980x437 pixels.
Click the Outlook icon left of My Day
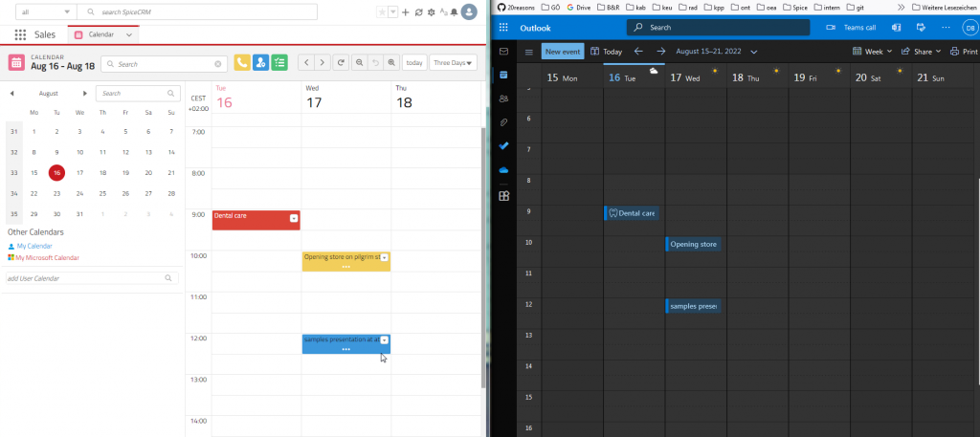click(x=896, y=28)
